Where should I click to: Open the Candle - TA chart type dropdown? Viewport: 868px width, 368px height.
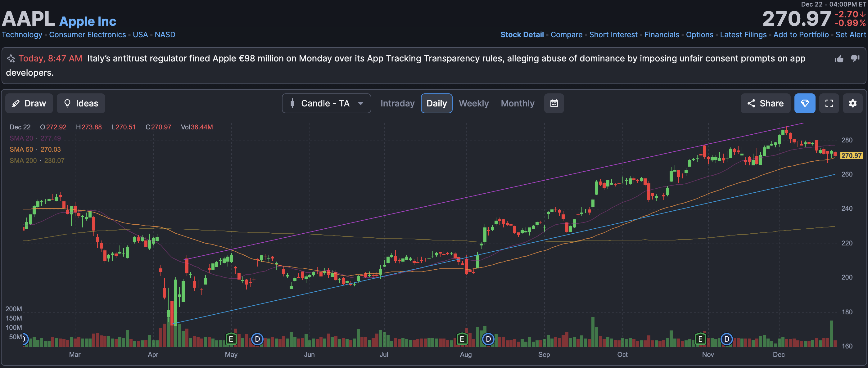[x=326, y=103]
